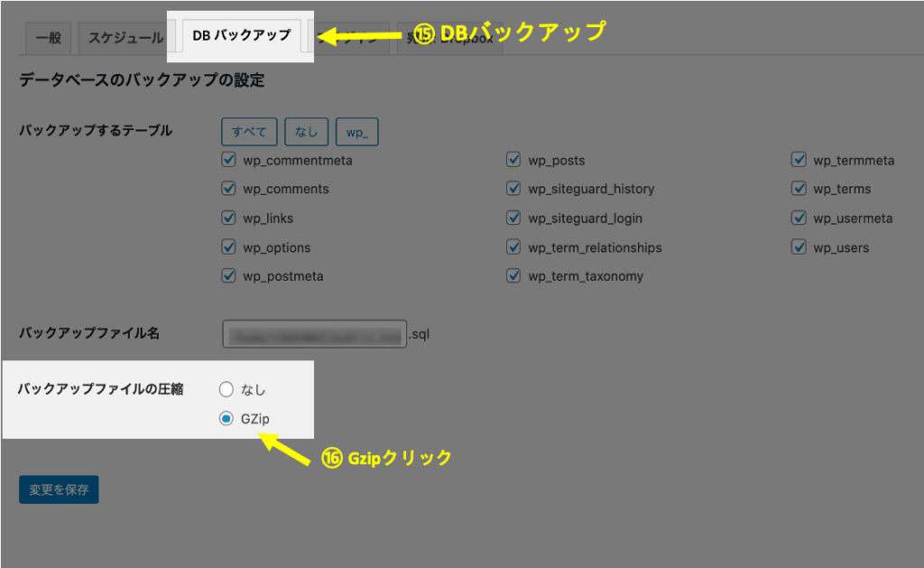Click the .sql extension text
This screenshot has height=568, width=924.
pyautogui.click(x=420, y=334)
